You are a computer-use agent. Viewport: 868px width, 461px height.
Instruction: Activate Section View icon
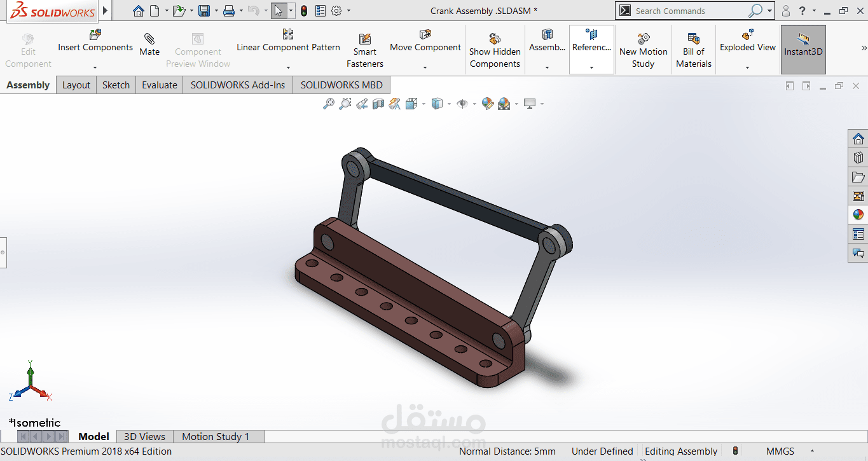(378, 104)
